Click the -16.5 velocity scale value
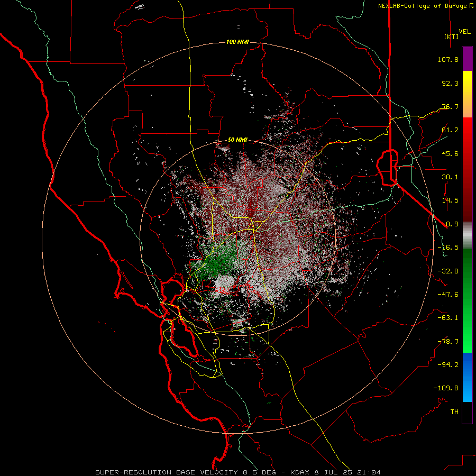 point(448,248)
